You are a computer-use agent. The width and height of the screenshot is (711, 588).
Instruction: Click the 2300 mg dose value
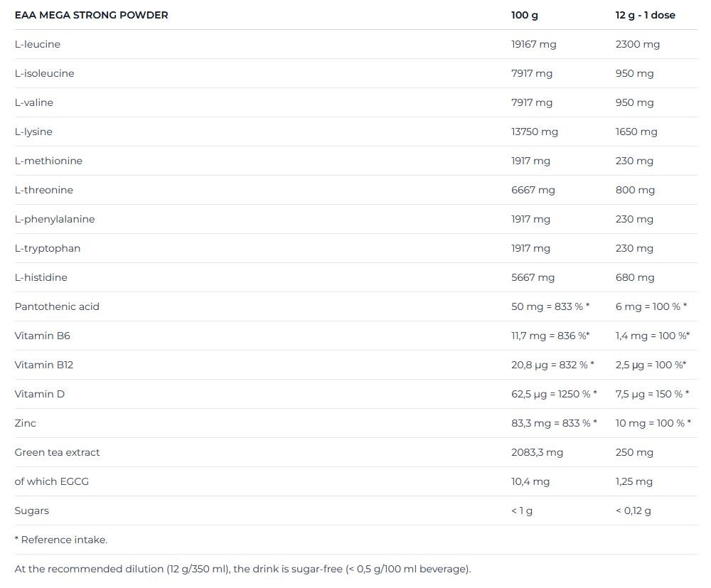[x=637, y=44]
